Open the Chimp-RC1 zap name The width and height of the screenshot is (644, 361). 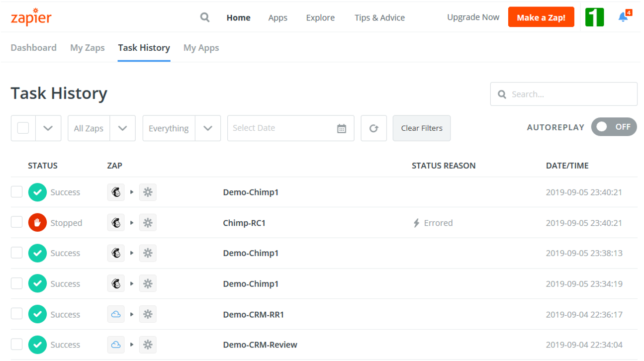click(x=244, y=223)
